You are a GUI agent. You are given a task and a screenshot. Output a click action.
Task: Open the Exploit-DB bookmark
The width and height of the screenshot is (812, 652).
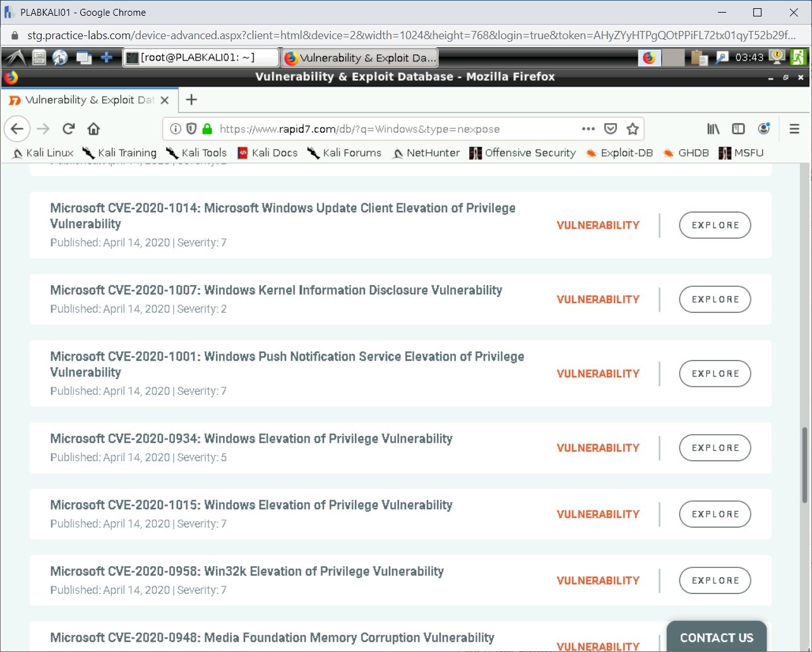pyautogui.click(x=627, y=153)
